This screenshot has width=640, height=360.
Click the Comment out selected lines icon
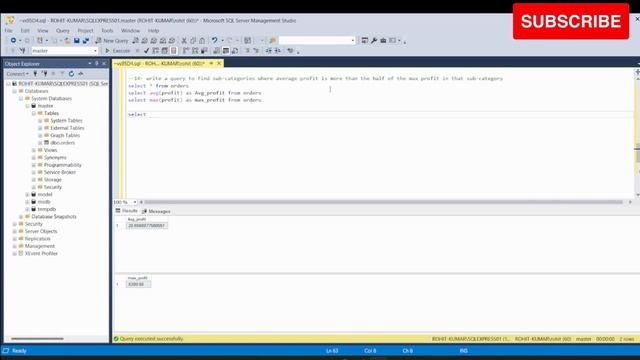247,51
